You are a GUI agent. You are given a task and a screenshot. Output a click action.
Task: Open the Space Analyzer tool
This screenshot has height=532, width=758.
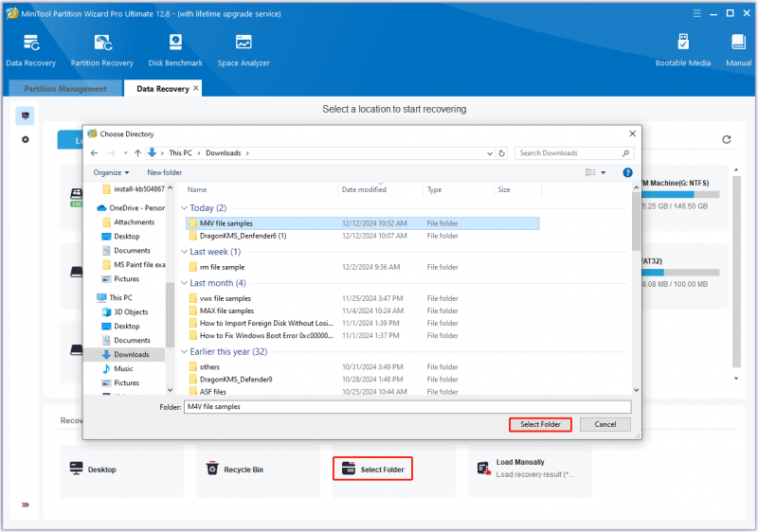click(x=244, y=50)
